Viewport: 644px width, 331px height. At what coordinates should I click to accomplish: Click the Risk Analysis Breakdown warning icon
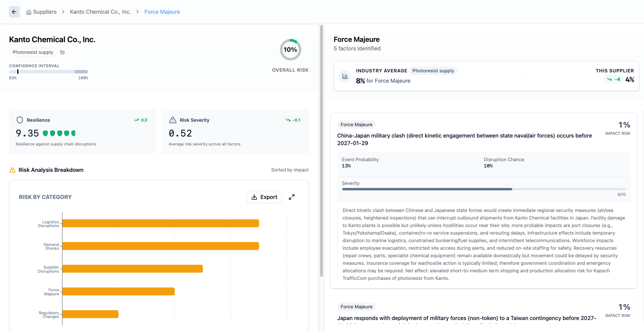click(x=12, y=170)
